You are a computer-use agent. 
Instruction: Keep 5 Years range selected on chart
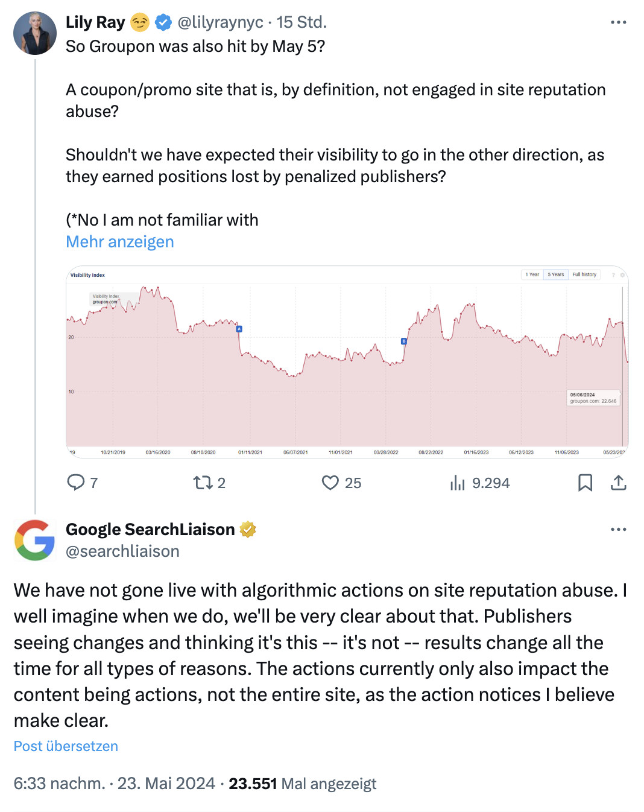556,274
